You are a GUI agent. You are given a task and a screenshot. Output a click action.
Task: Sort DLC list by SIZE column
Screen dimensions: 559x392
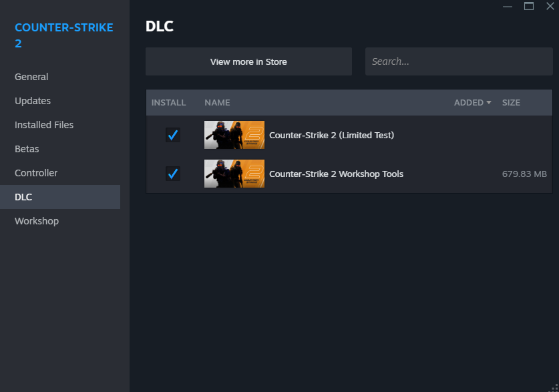point(511,103)
